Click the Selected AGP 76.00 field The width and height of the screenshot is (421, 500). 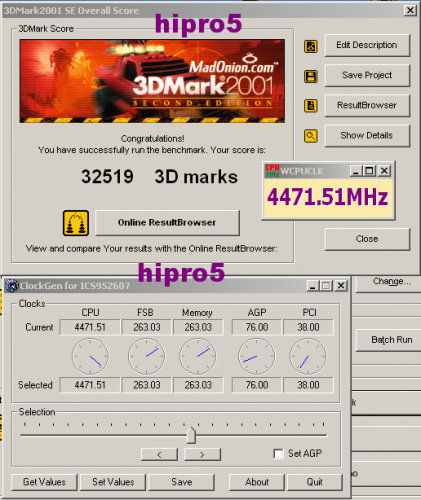click(x=257, y=385)
